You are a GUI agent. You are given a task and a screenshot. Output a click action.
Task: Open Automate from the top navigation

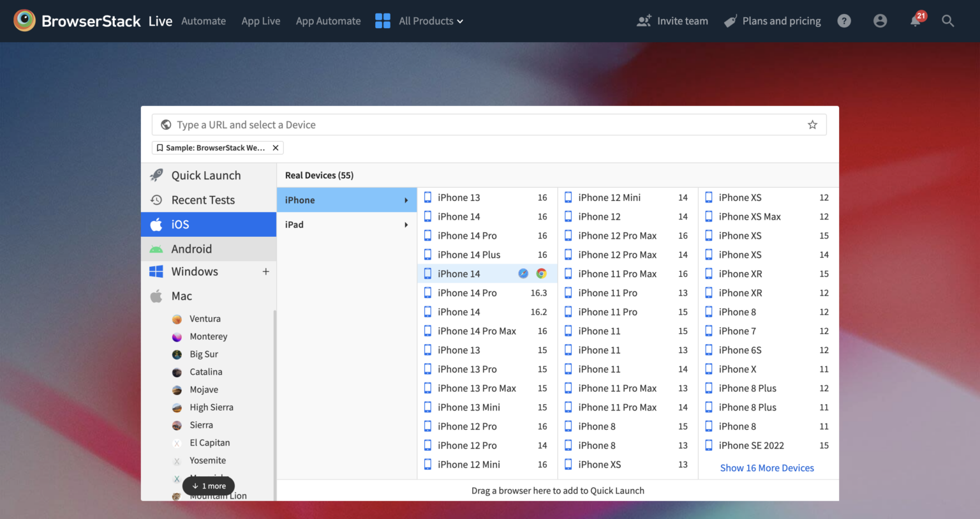click(x=204, y=20)
